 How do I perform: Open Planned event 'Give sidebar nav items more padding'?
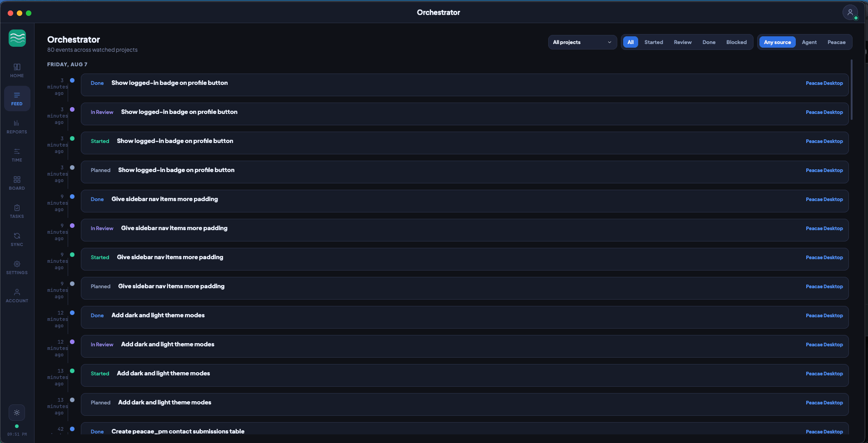point(465,288)
